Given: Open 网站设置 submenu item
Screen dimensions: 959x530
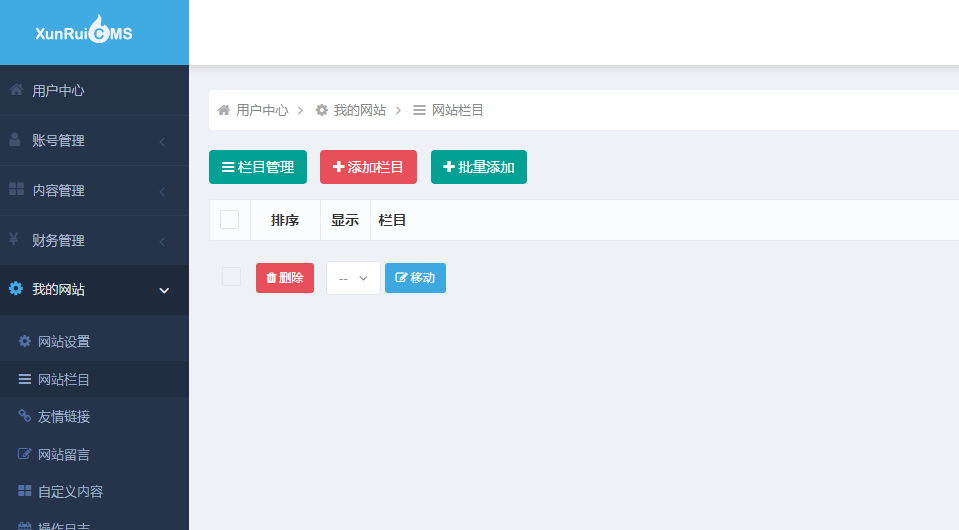Looking at the screenshot, I should [x=94, y=341].
